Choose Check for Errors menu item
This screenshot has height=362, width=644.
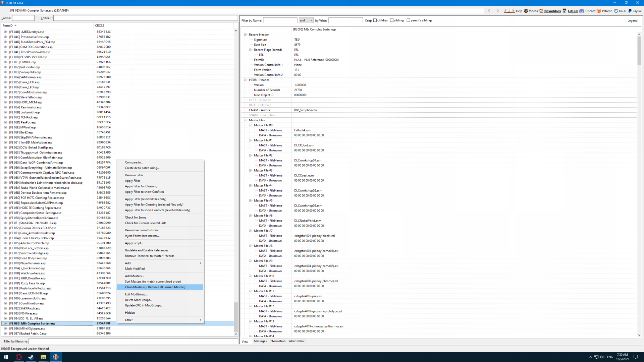(136, 218)
